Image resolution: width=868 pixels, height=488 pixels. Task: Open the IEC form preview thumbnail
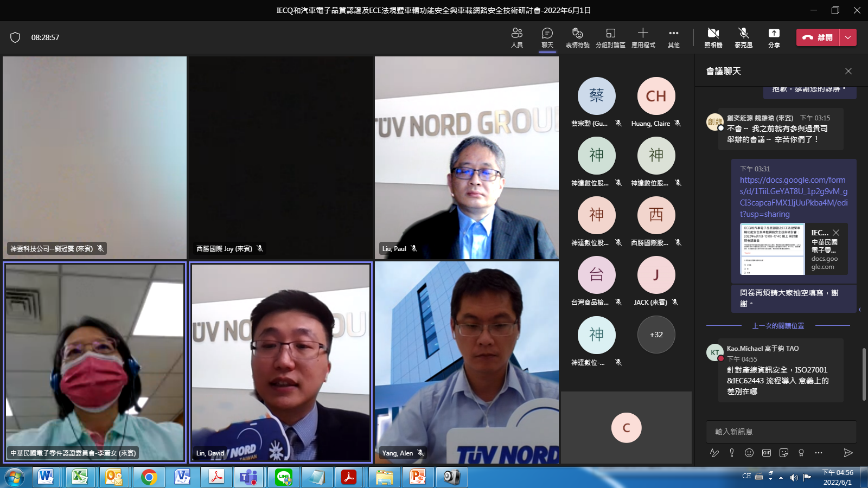773,249
